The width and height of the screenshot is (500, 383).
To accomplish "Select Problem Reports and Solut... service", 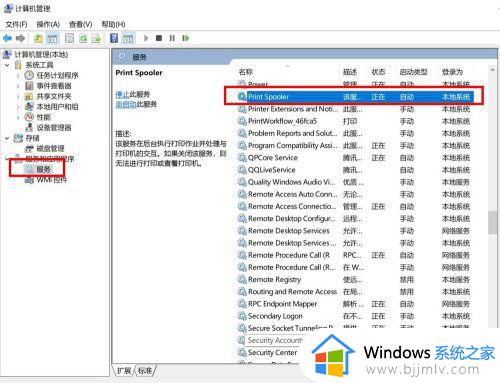I will pyautogui.click(x=292, y=133).
